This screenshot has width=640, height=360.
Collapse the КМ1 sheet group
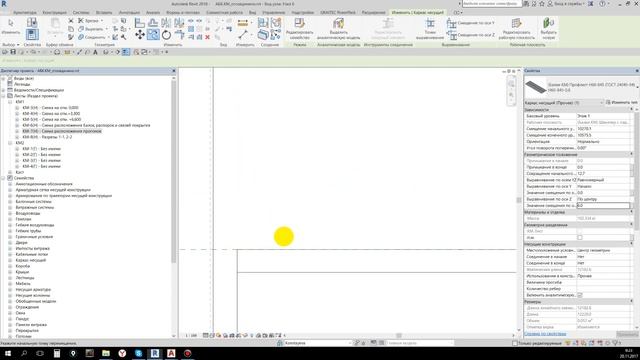click(x=10, y=102)
